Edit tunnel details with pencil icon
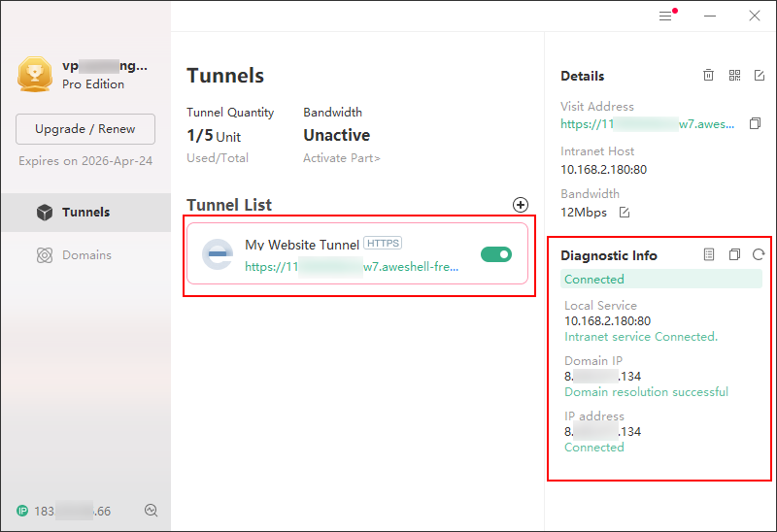The image size is (777, 532). pos(760,76)
